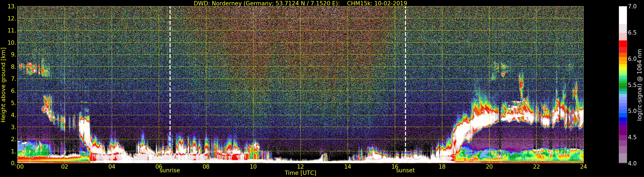644x177 pixels.
Task: Click height axis tick label '7.'
Action: tap(14, 79)
